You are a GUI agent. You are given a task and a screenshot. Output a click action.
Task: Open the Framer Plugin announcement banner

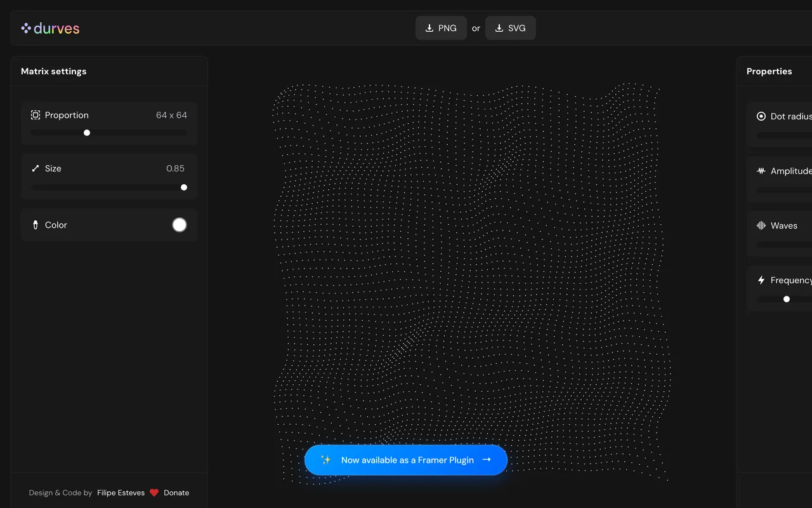coord(406,460)
